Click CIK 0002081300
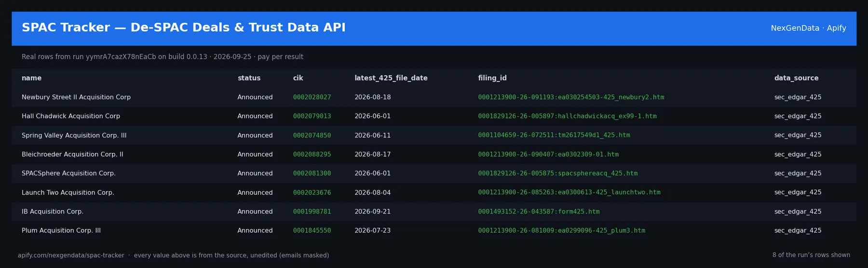 (312, 174)
